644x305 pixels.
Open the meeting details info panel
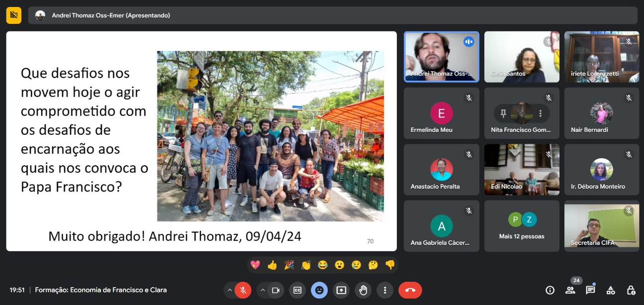click(550, 290)
